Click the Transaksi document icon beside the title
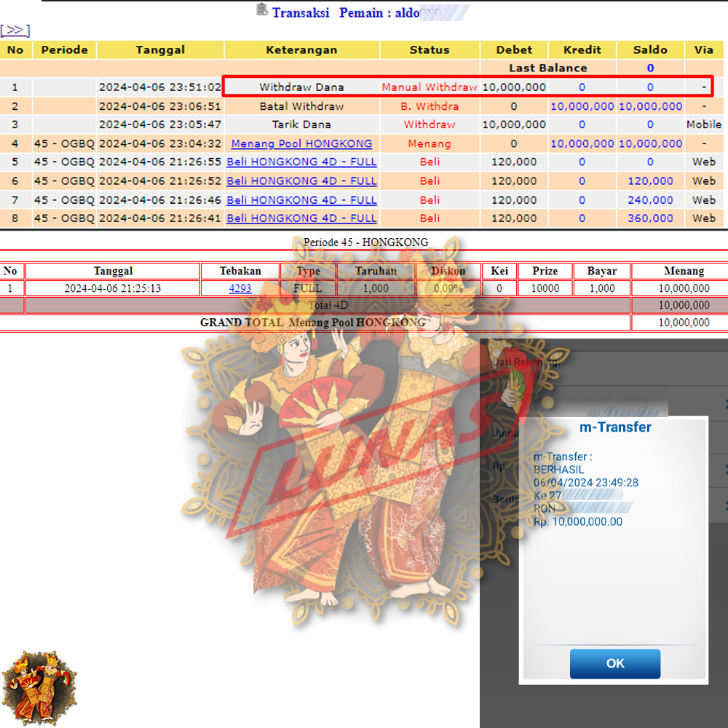The width and height of the screenshot is (728, 728). pos(262,9)
